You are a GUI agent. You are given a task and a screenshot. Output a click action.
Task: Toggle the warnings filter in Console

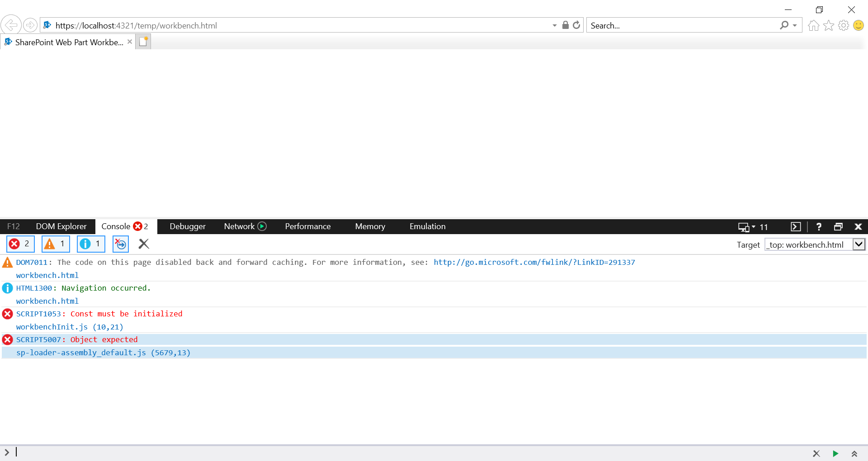tap(55, 244)
